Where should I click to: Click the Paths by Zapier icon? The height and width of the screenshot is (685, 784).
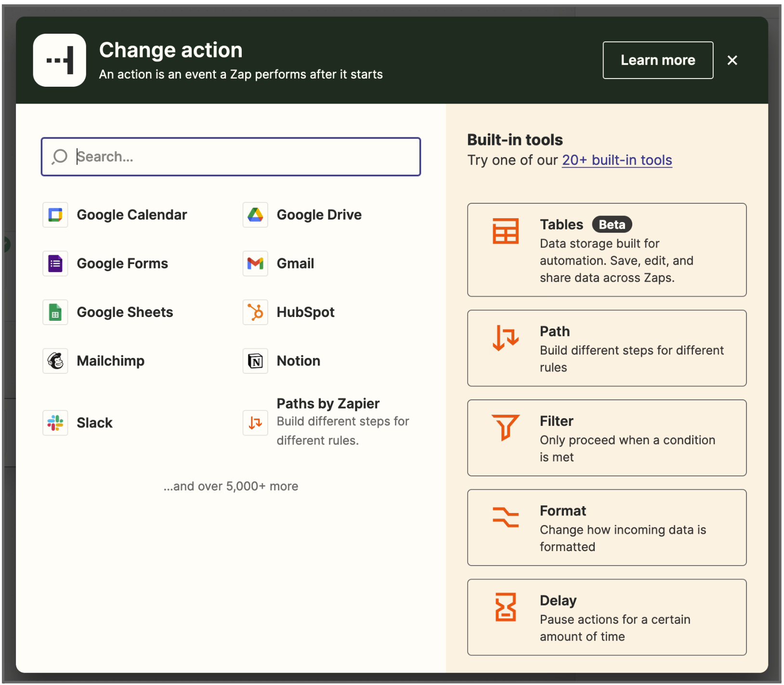pyautogui.click(x=255, y=423)
